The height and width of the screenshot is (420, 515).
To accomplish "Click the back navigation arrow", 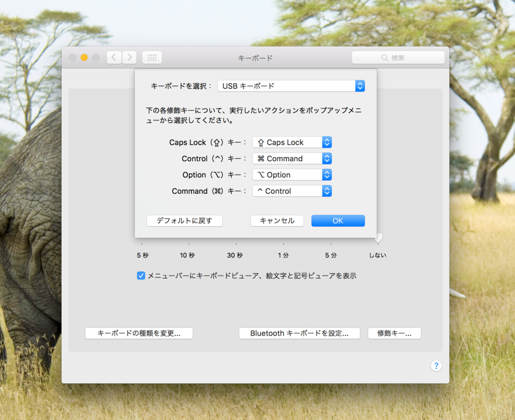I will (x=114, y=57).
